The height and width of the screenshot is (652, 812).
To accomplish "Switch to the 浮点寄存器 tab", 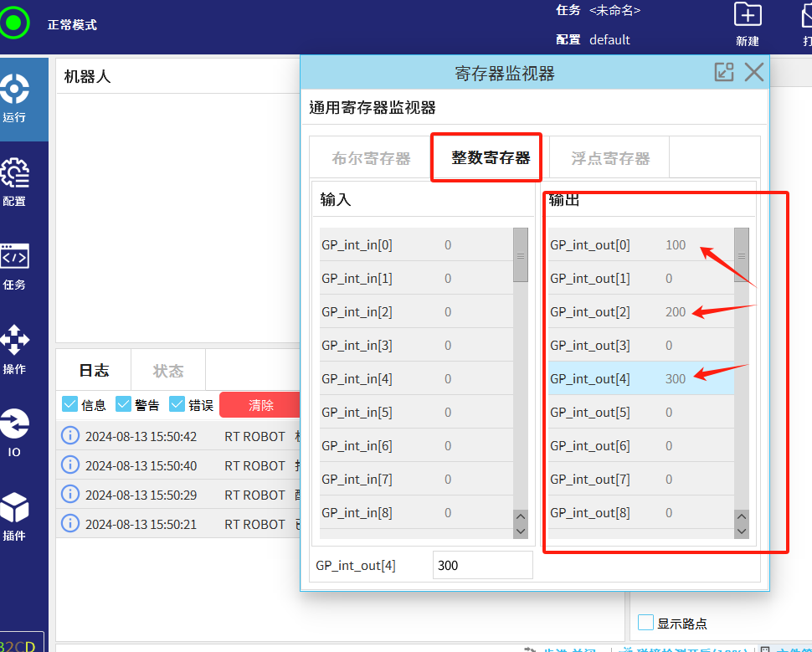I will click(x=610, y=158).
